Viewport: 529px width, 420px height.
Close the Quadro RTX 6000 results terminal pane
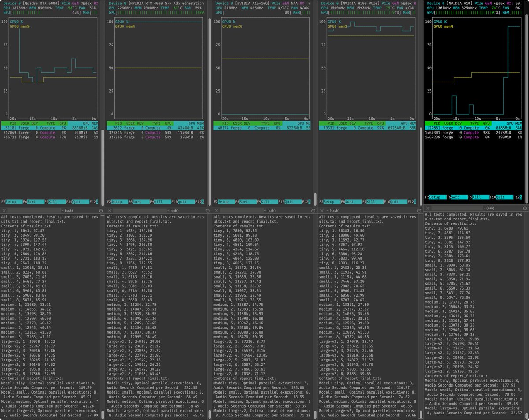[x=4, y=210]
